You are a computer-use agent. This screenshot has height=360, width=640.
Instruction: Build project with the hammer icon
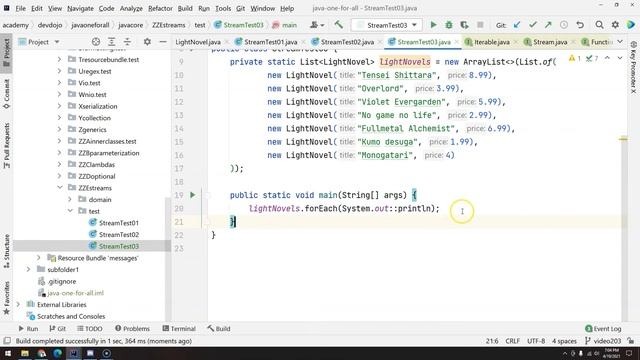pyautogui.click(x=338, y=25)
